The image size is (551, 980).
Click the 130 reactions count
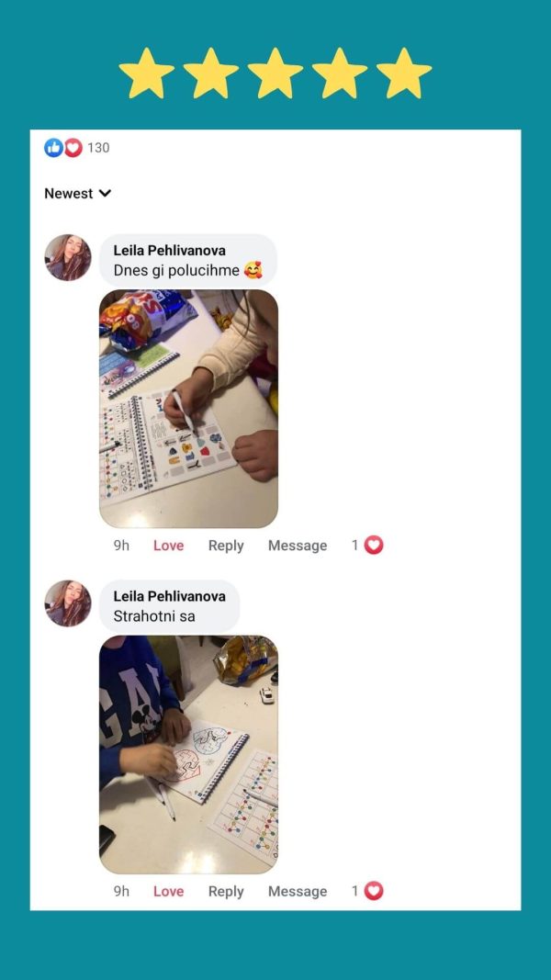point(98,148)
